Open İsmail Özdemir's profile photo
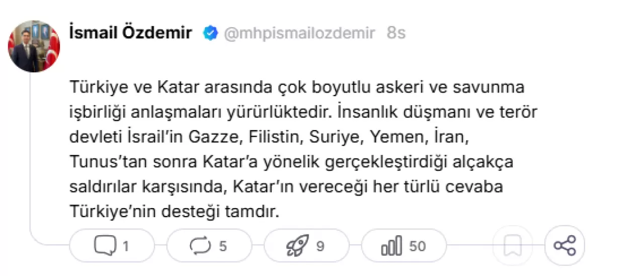The width and height of the screenshot is (644, 276). click(x=34, y=46)
